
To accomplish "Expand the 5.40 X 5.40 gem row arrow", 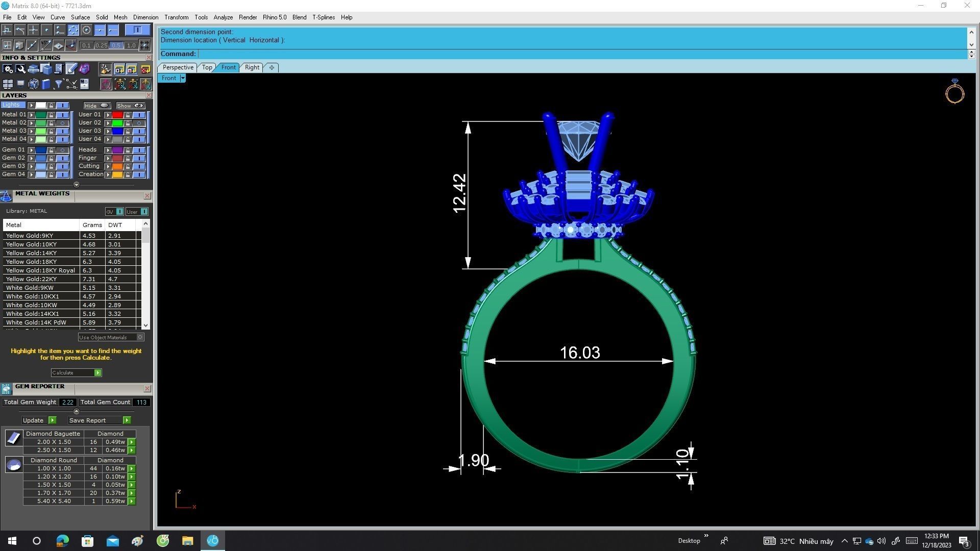I will pos(132,502).
